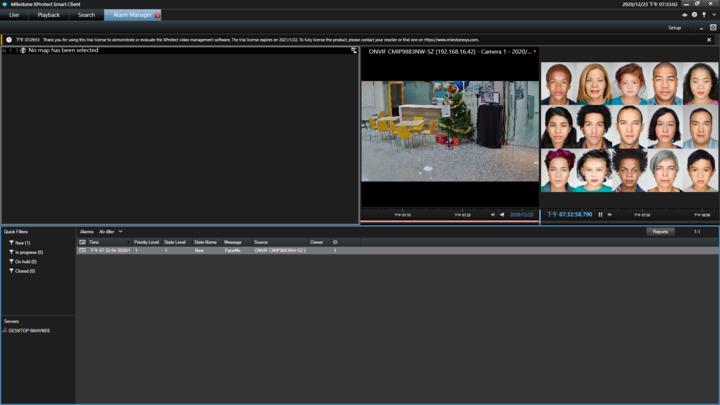
Task: Click the Setup button
Action: click(x=674, y=28)
